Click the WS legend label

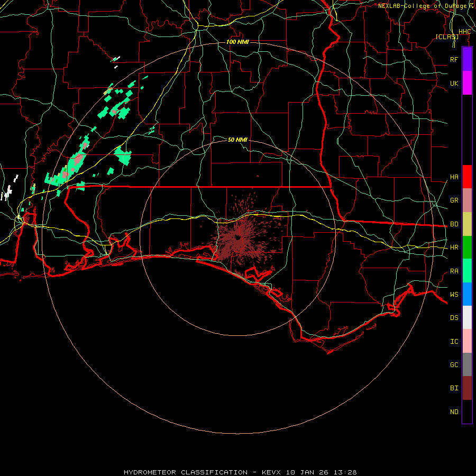[x=454, y=294]
